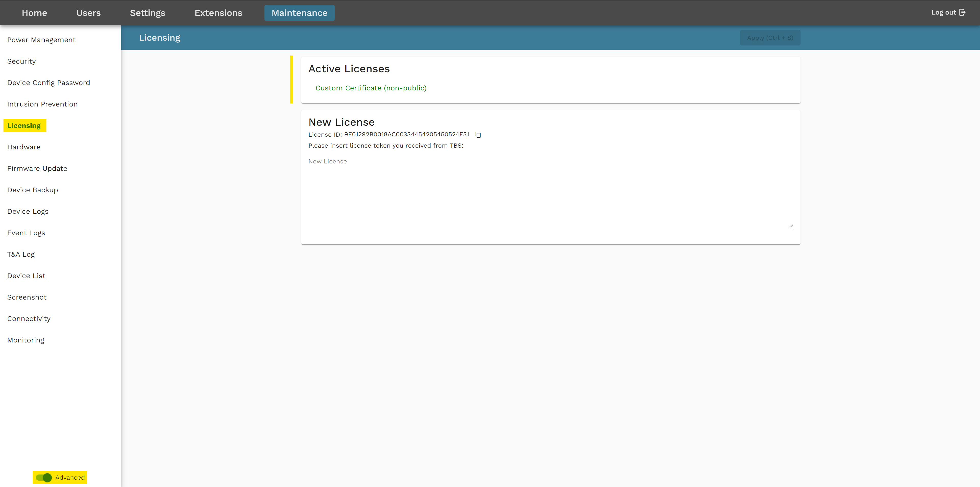980x487 pixels.
Task: Go to Screenshot page
Action: point(27,297)
